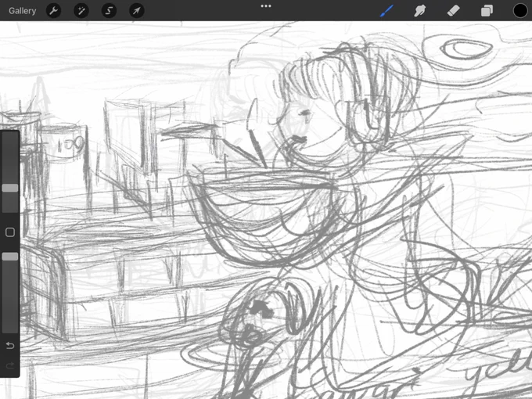Undo the last stroke
This screenshot has width=532, height=399.
10,345
